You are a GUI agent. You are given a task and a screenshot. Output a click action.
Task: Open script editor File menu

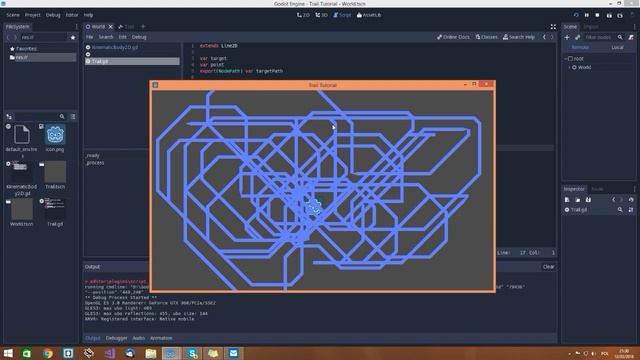89,37
